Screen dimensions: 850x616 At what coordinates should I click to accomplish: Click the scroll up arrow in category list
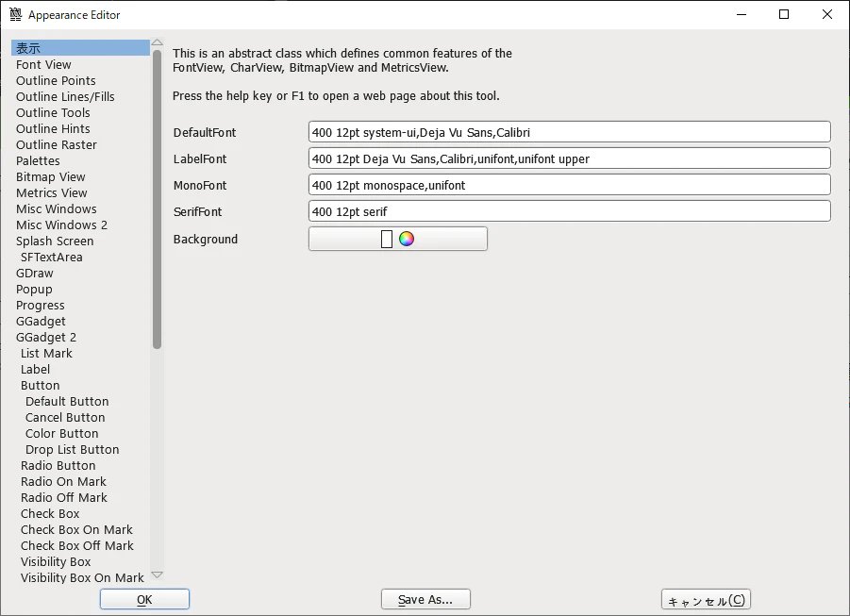158,42
